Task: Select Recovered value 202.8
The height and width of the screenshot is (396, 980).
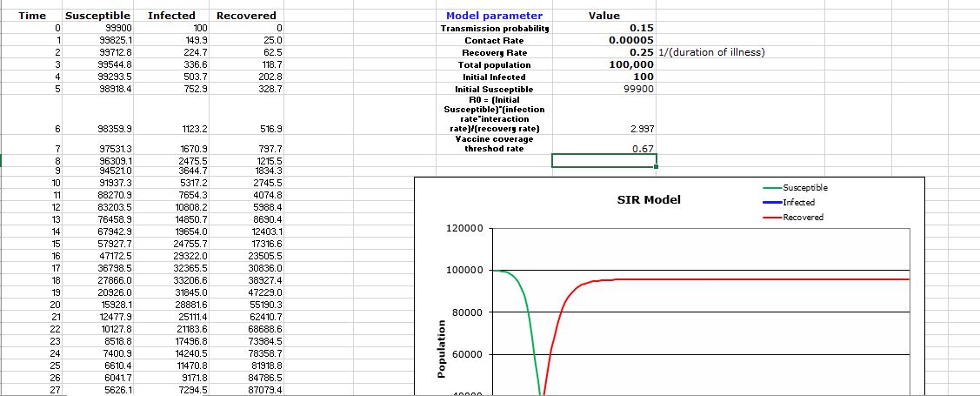Action: pyautogui.click(x=246, y=77)
